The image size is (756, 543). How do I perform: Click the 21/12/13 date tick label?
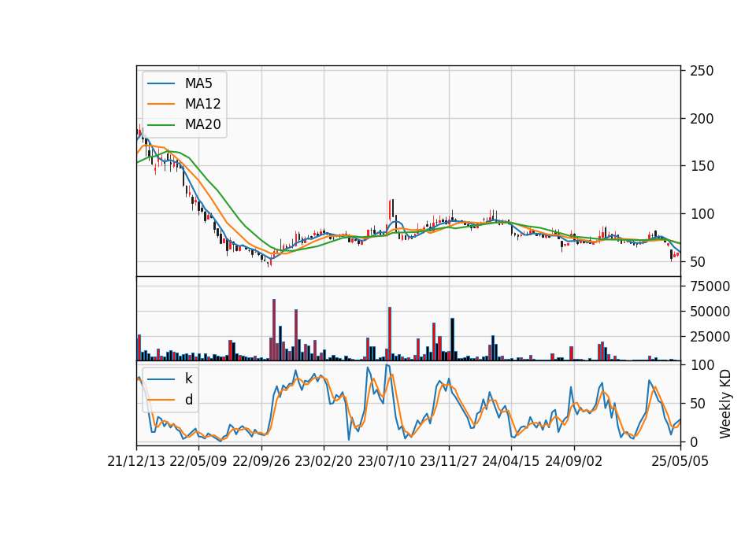pyautogui.click(x=136, y=461)
